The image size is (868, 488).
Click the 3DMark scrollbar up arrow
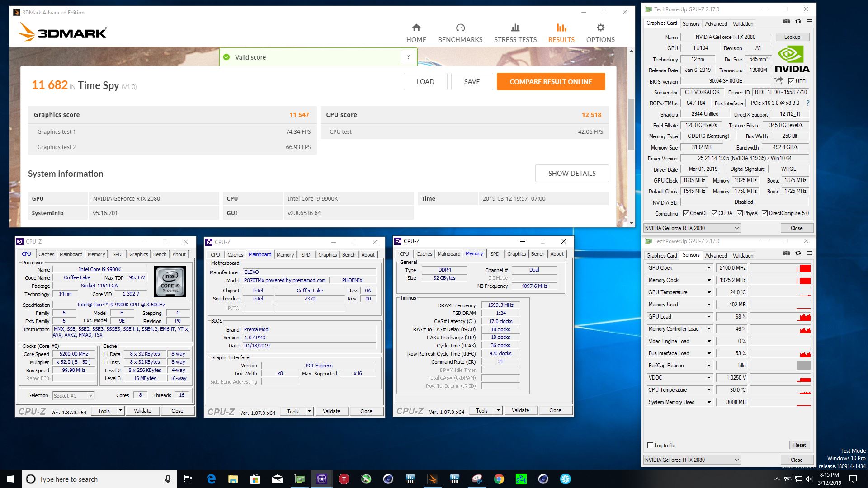pyautogui.click(x=631, y=51)
